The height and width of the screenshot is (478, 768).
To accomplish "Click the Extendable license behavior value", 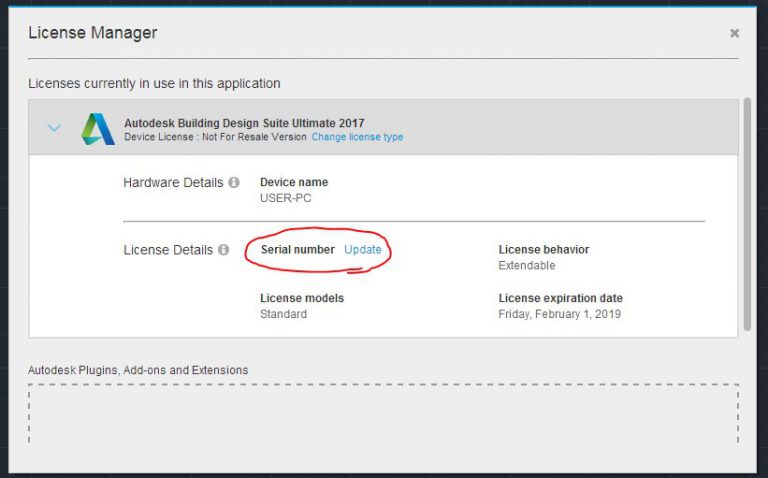I will click(527, 265).
